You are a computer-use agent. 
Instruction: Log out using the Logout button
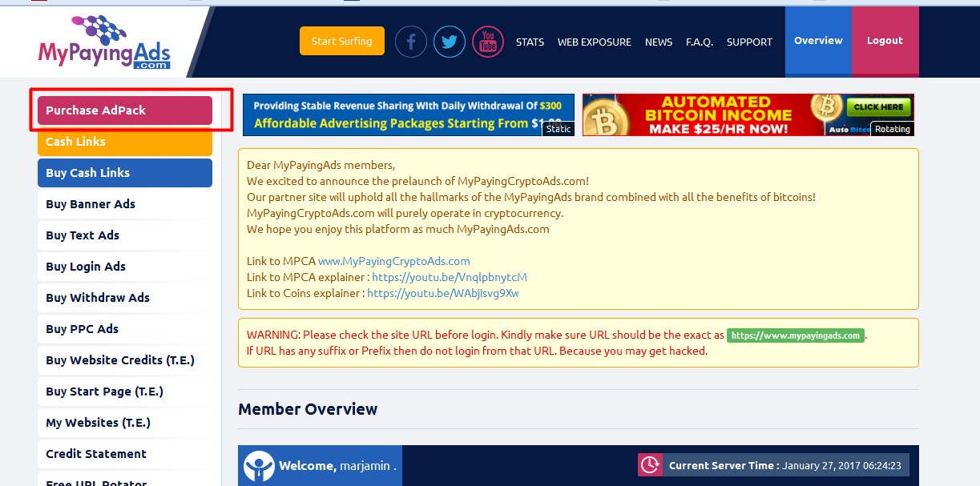[885, 40]
